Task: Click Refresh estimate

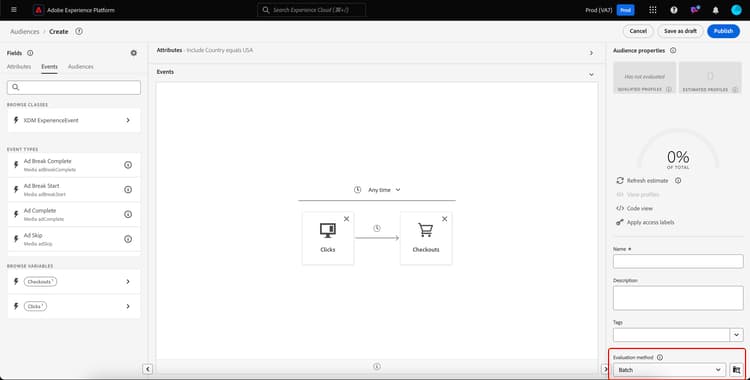Action: point(642,180)
